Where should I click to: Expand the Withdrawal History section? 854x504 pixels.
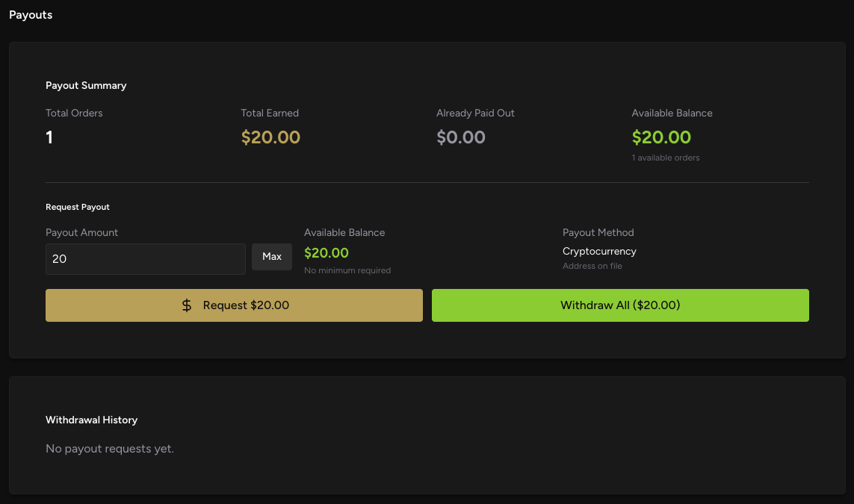(x=91, y=420)
